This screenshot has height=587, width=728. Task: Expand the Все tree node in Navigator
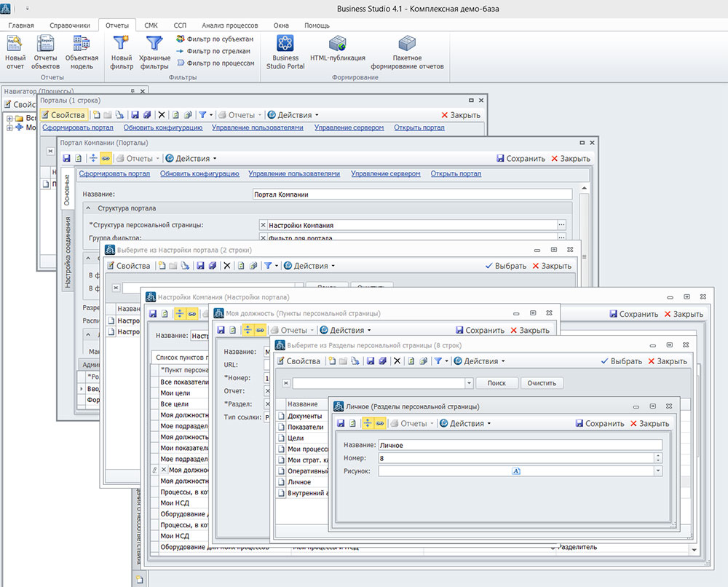pyautogui.click(x=10, y=118)
